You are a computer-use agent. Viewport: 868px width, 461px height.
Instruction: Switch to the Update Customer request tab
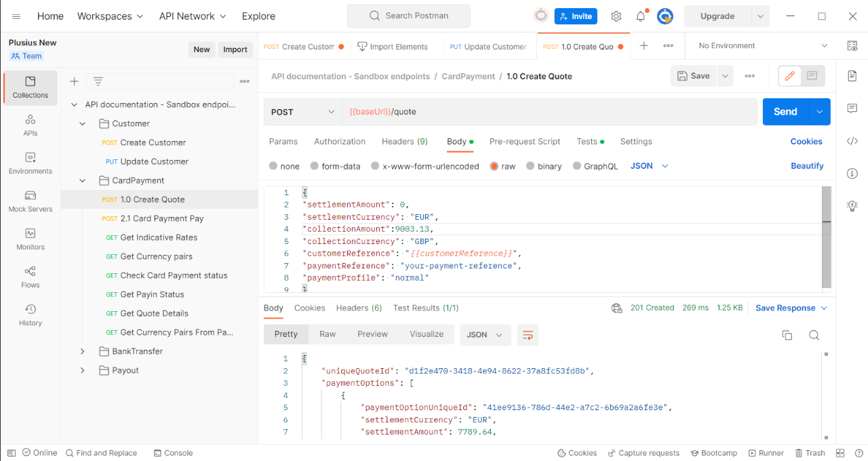point(488,47)
